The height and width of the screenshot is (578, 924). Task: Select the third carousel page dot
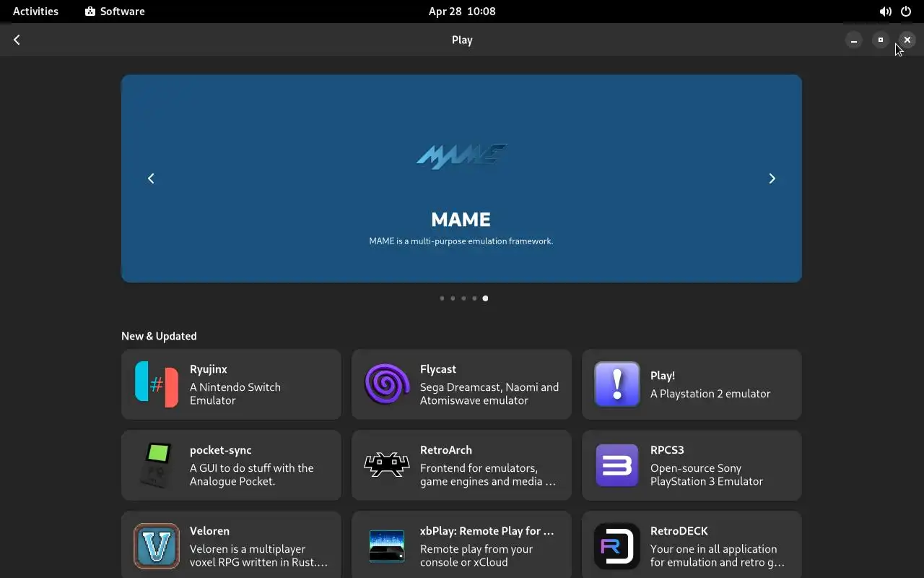[463, 298]
